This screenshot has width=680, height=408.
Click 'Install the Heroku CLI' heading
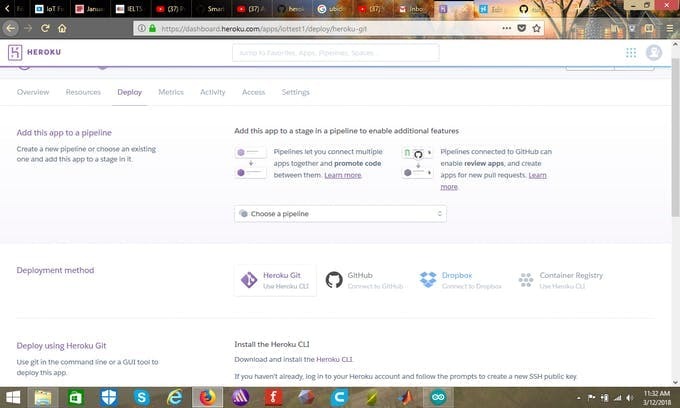pyautogui.click(x=272, y=344)
